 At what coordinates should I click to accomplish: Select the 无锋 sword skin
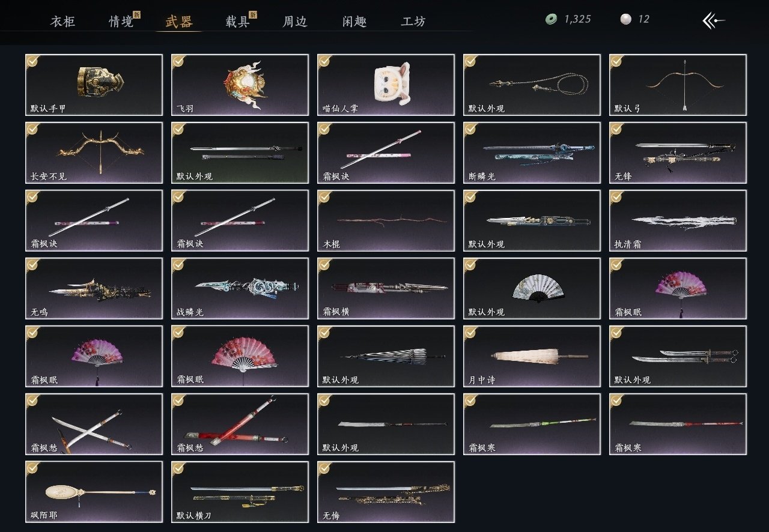pyautogui.click(x=678, y=153)
